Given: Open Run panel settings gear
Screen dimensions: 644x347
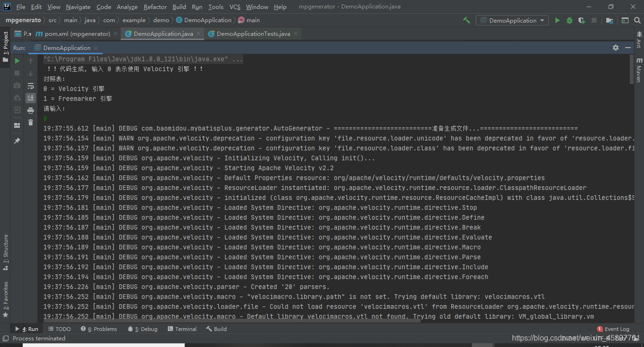Looking at the screenshot, I should pos(615,48).
